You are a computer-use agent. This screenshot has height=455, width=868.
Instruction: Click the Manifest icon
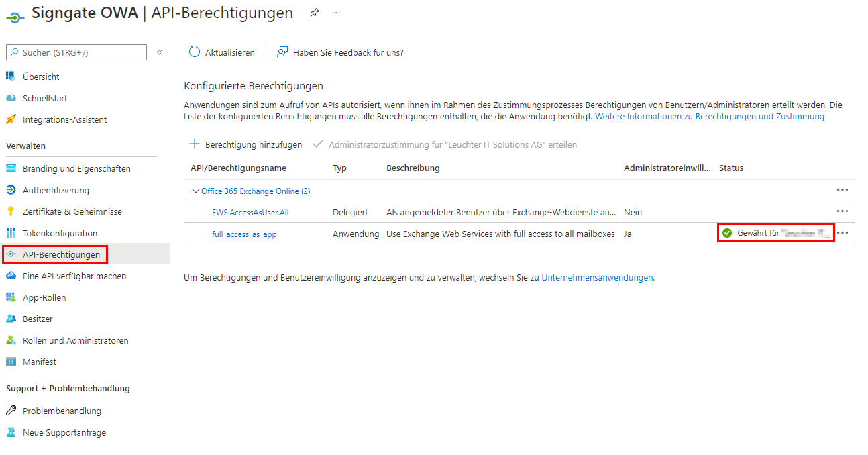pos(11,362)
